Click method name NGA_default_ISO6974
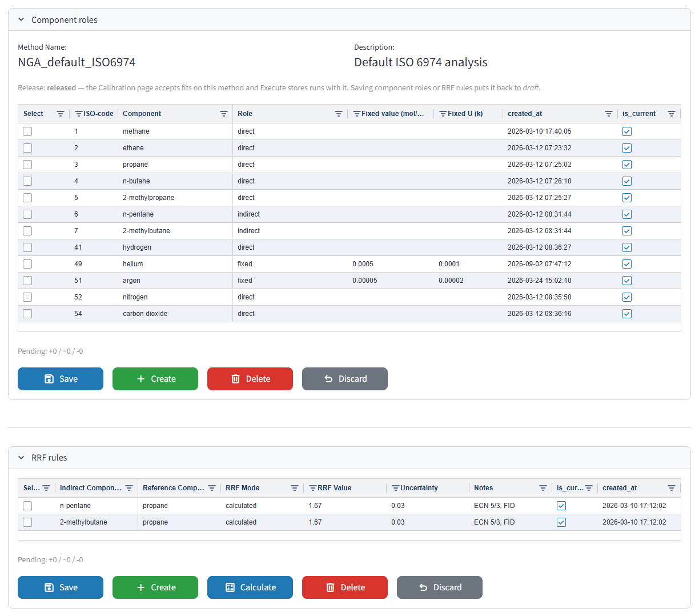The width and height of the screenshot is (699, 616). pyautogui.click(x=77, y=62)
